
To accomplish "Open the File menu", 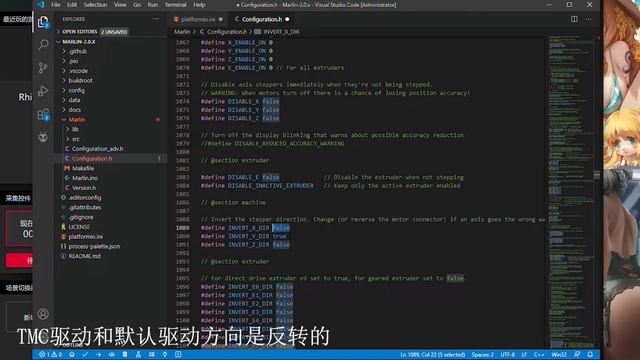I will [x=56, y=5].
